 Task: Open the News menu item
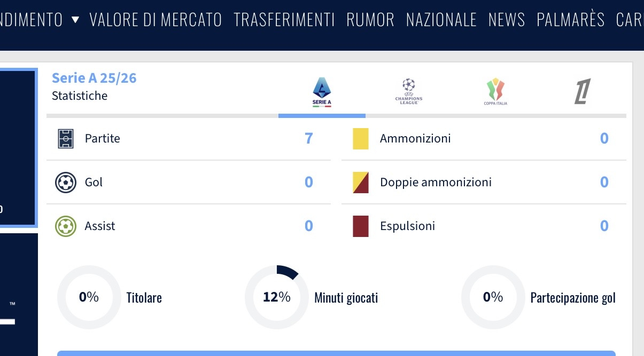pos(507,20)
